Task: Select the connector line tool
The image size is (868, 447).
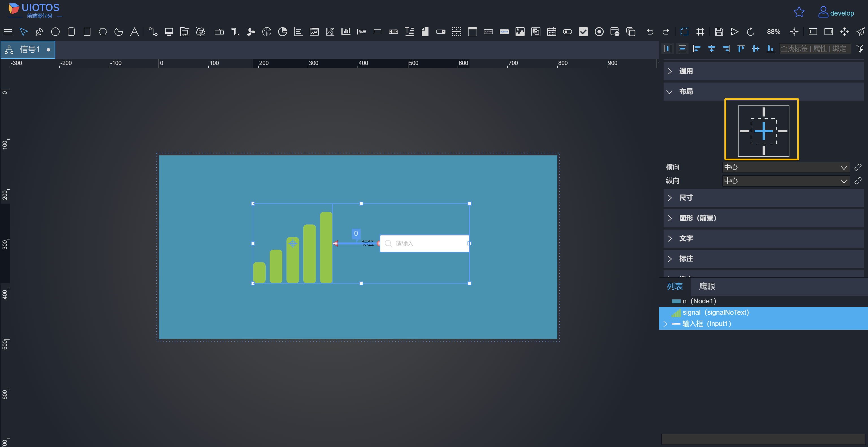Action: click(x=153, y=32)
